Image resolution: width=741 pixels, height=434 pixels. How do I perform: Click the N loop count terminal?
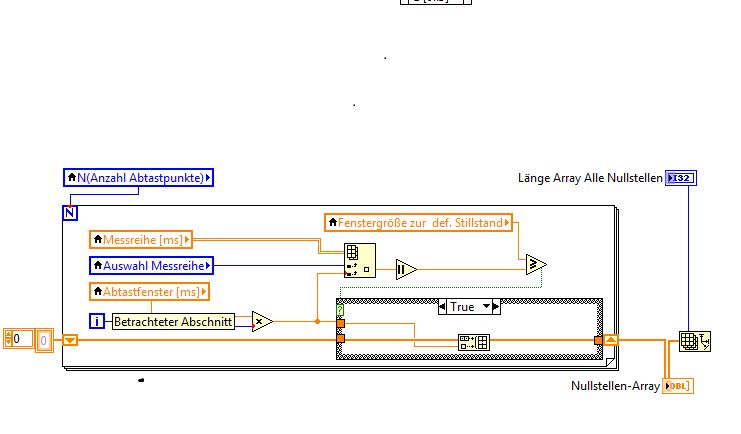pyautogui.click(x=69, y=213)
